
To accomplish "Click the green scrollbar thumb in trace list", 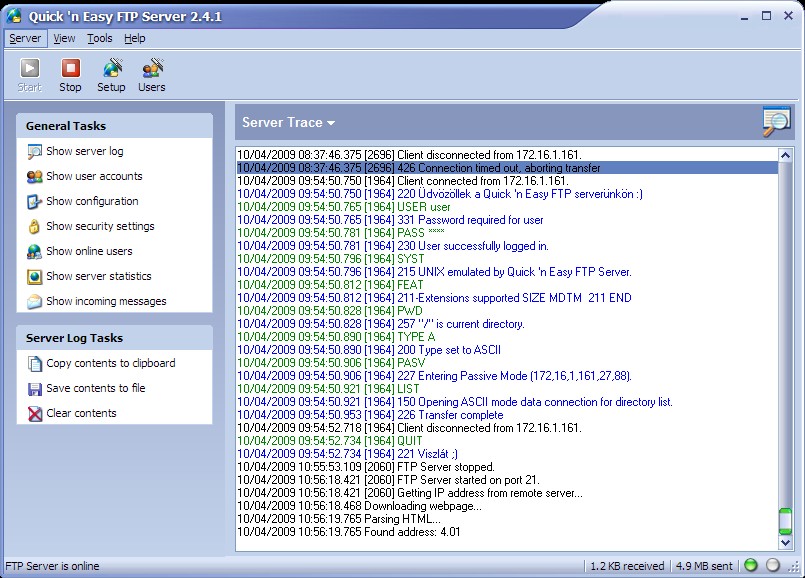I will click(785, 521).
